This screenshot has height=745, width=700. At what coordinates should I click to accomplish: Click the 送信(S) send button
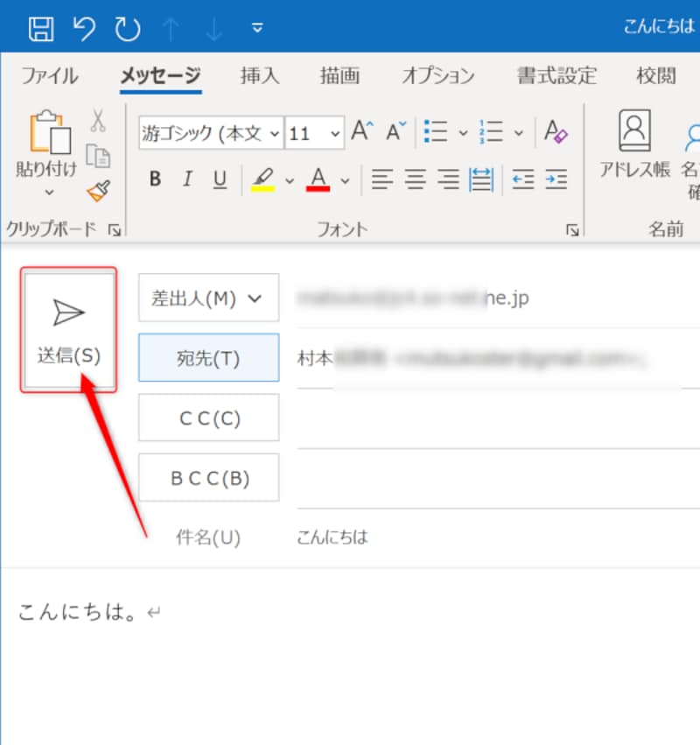point(68,328)
